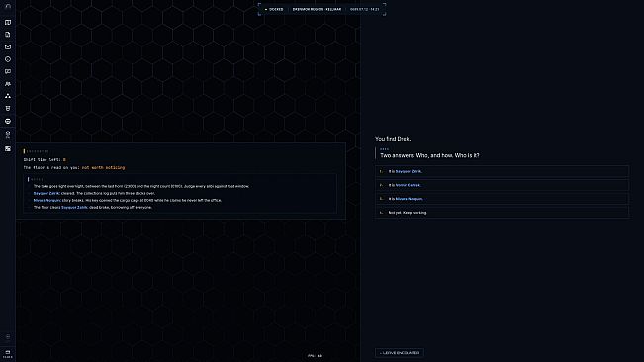Screen dimensions: 644x362
Task: Open the document log sidebar icon
Action: [x=8, y=35]
